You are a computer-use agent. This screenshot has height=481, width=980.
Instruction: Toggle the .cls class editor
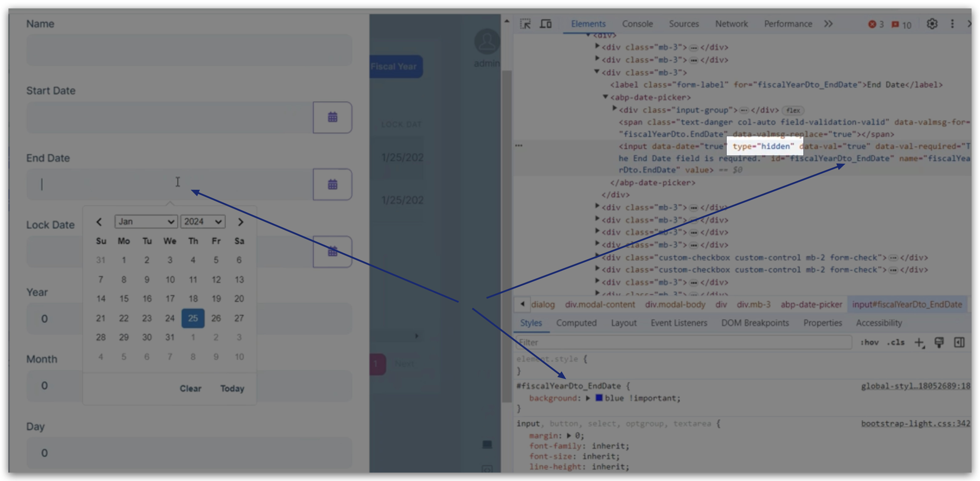(896, 343)
